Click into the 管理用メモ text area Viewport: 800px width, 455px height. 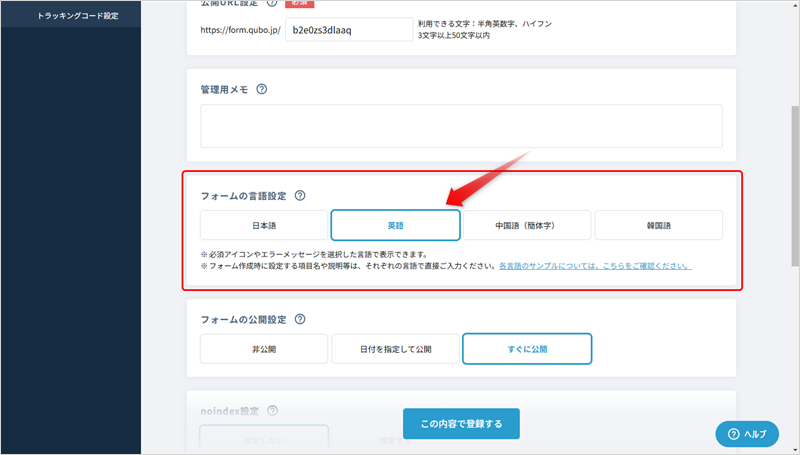coord(461,126)
